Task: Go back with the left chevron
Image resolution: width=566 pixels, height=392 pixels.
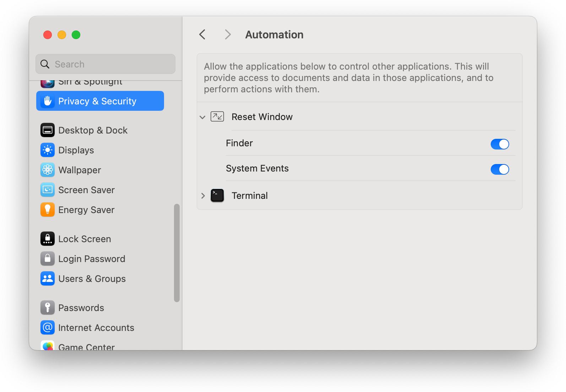Action: [x=202, y=34]
